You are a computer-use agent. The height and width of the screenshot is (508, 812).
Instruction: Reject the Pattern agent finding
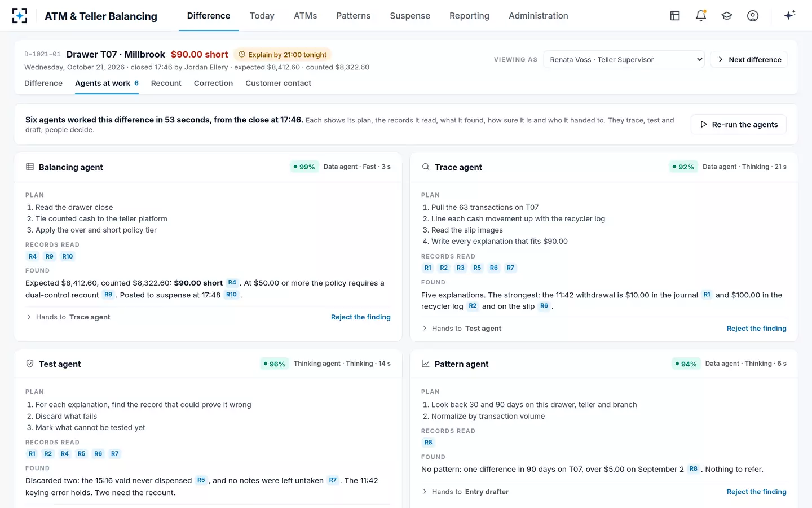pyautogui.click(x=757, y=492)
